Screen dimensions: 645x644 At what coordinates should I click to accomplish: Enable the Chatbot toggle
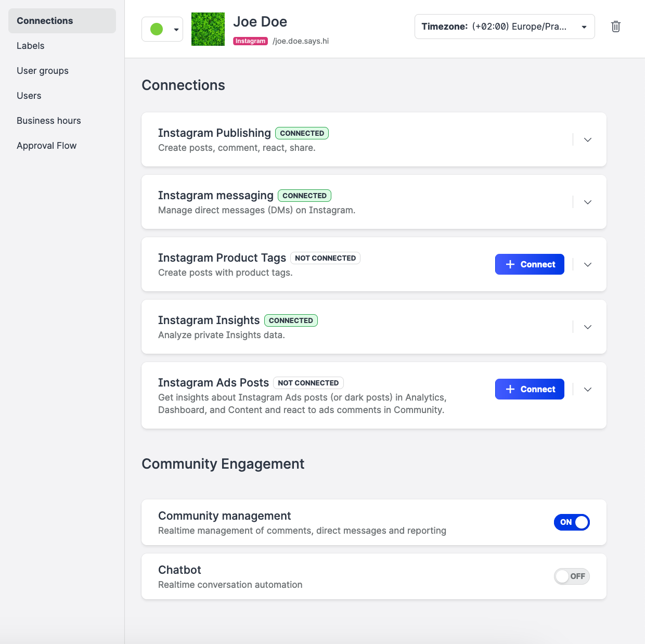(571, 576)
